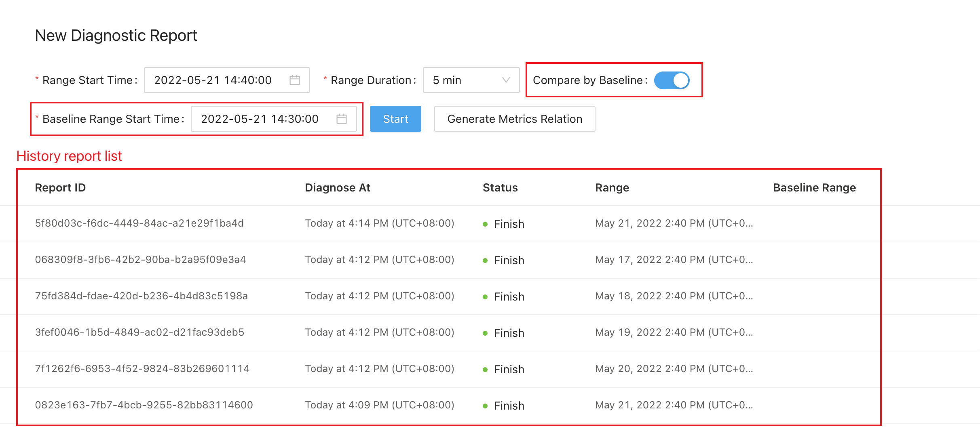Click Generate Metrics Relation button
Screen dimensions: 980x429
(x=514, y=119)
